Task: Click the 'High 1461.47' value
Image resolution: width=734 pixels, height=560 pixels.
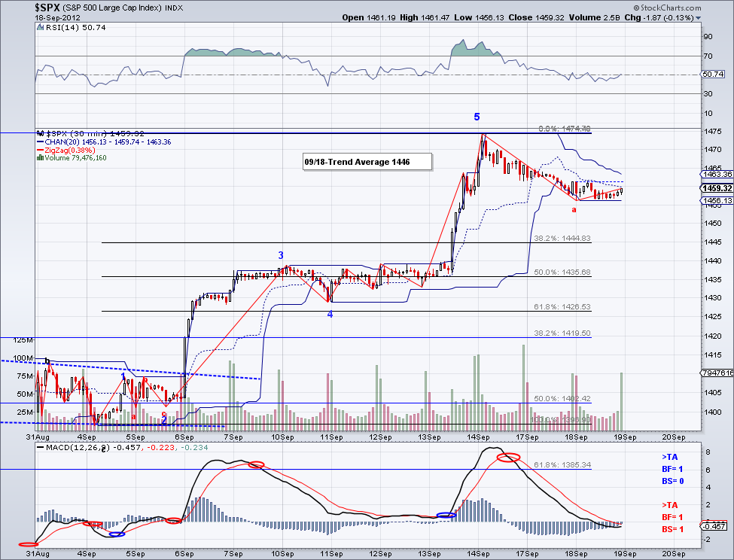Action: click(425, 18)
